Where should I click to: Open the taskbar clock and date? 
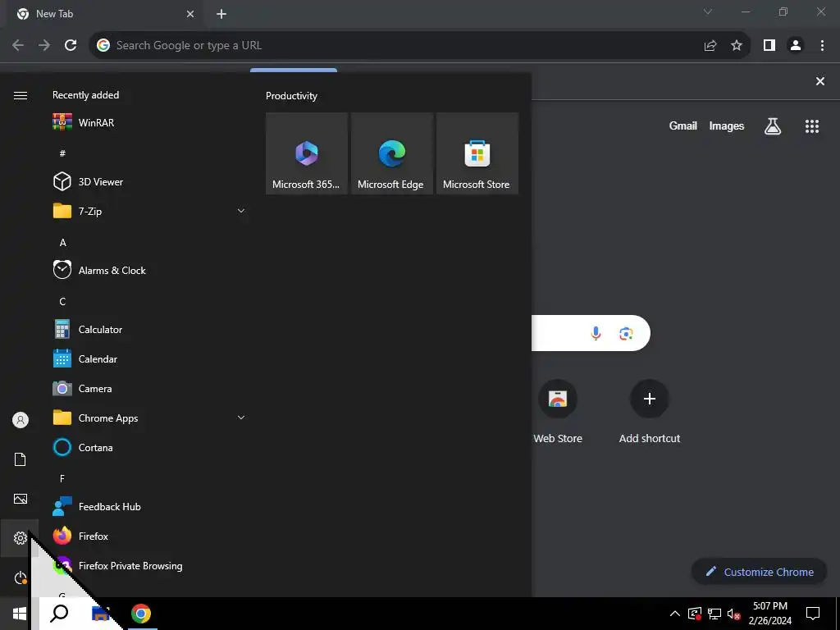(x=769, y=614)
